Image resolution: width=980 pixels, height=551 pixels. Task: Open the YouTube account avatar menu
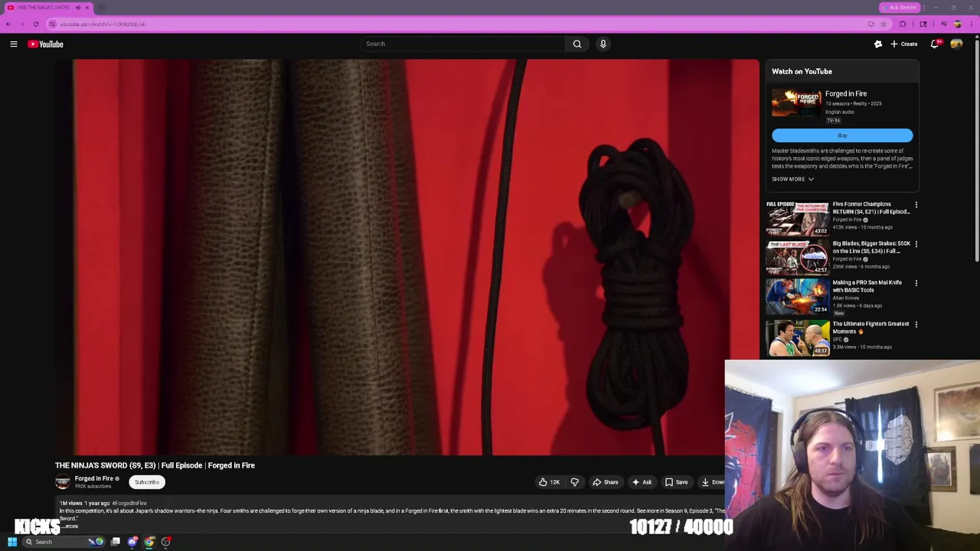956,44
